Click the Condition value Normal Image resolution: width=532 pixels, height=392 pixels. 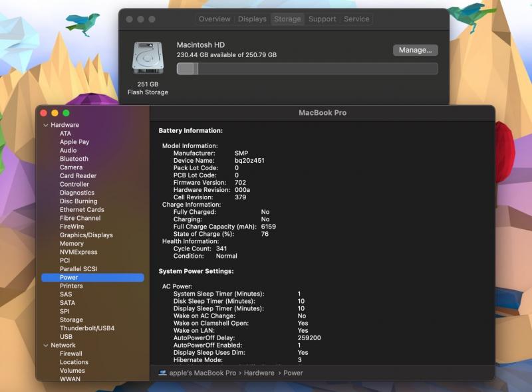click(x=227, y=256)
